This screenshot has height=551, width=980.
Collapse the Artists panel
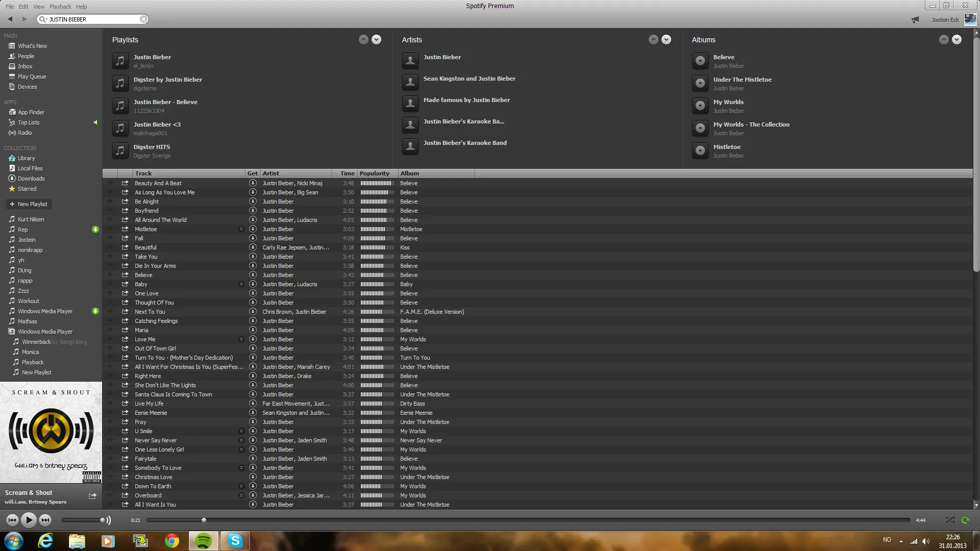pyautogui.click(x=653, y=39)
